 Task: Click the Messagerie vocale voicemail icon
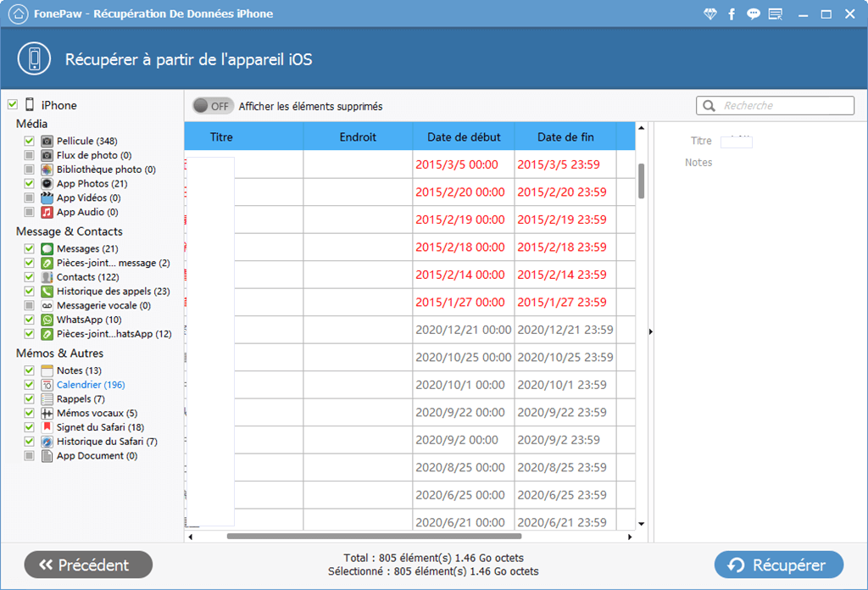click(x=47, y=305)
